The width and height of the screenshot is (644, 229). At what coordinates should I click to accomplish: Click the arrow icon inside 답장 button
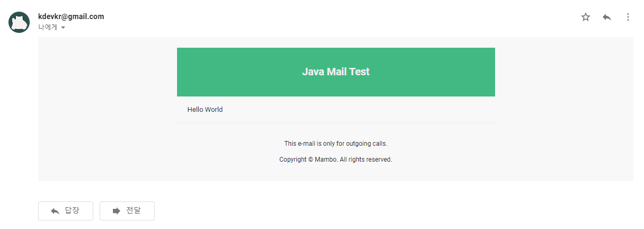(x=55, y=211)
